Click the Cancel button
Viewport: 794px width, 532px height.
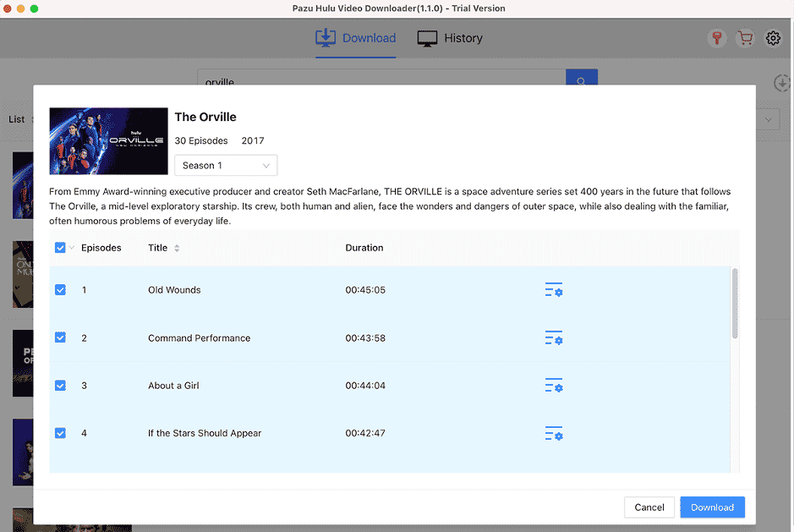[649, 507]
